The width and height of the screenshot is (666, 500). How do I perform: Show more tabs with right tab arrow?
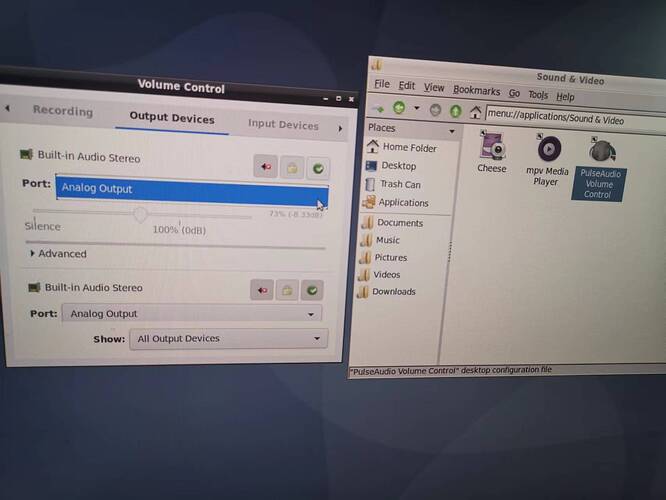340,128
